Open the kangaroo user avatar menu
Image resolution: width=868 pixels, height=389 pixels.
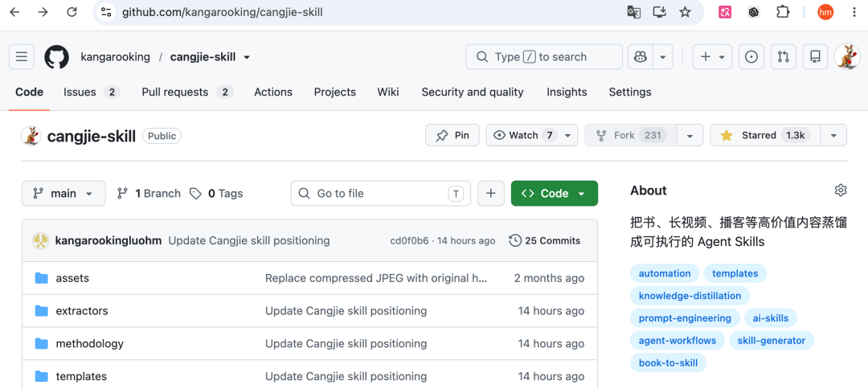tap(847, 57)
